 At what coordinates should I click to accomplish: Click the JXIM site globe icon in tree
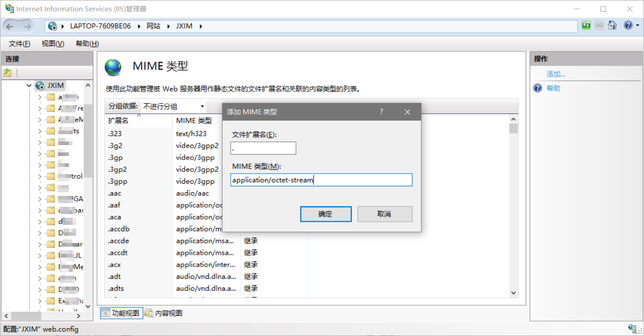[x=40, y=85]
